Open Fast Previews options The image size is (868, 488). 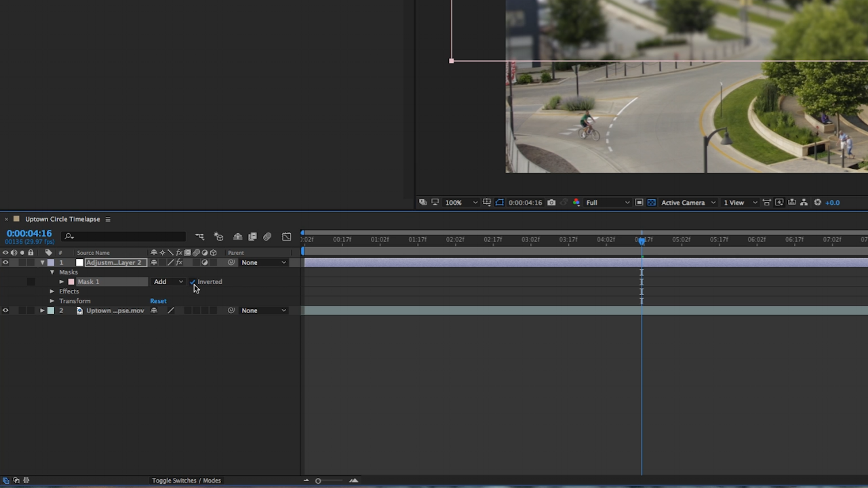779,203
